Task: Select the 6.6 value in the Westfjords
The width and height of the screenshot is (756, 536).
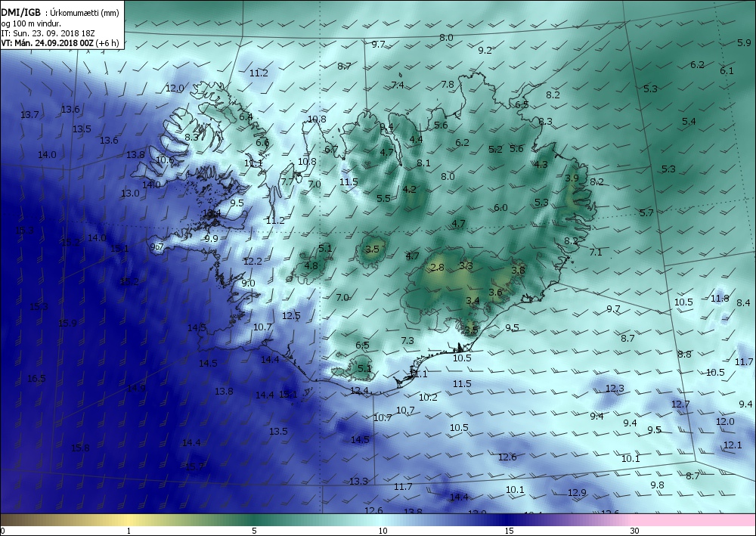Action: click(262, 142)
